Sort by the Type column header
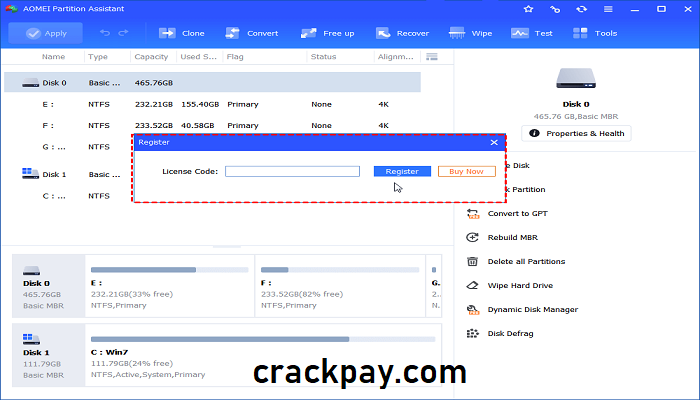 [98, 57]
